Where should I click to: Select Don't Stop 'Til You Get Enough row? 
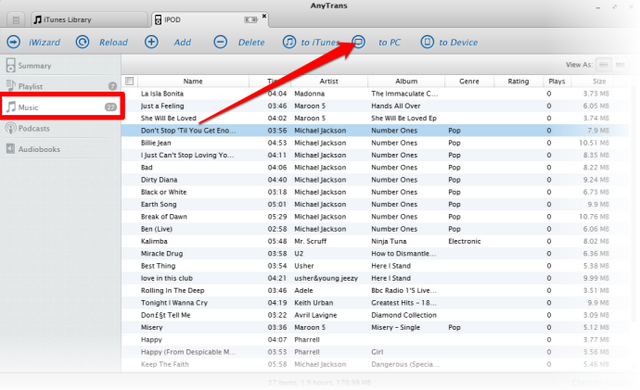tap(375, 131)
